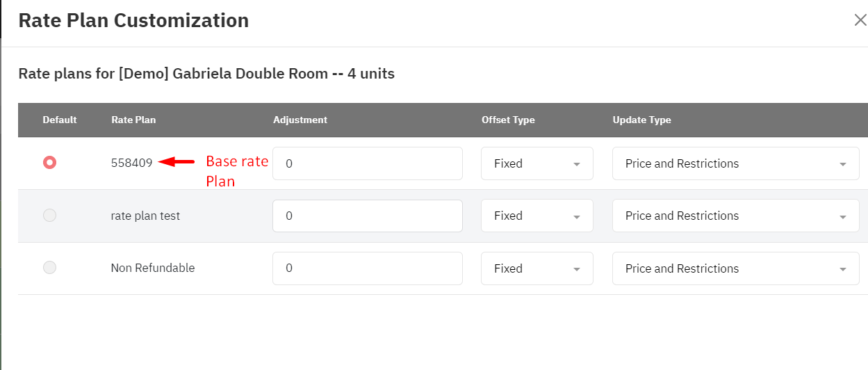Open Update Type dropdown for 558409

(x=736, y=163)
